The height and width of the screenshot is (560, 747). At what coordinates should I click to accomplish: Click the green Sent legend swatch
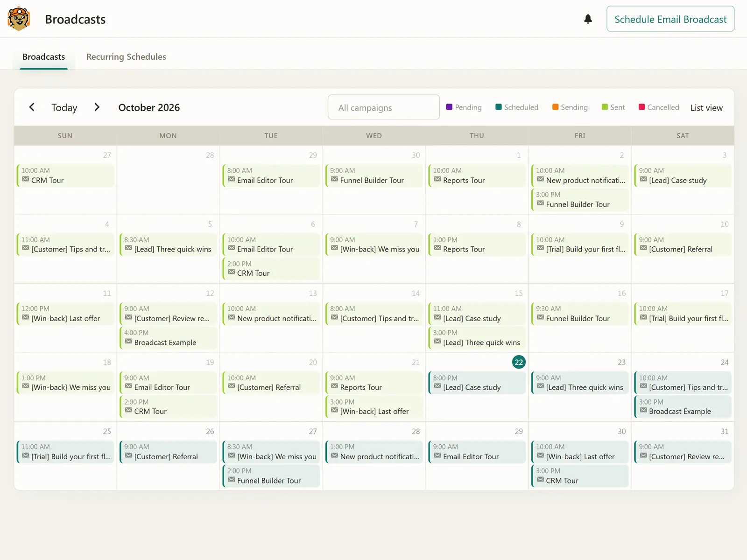[x=605, y=107]
